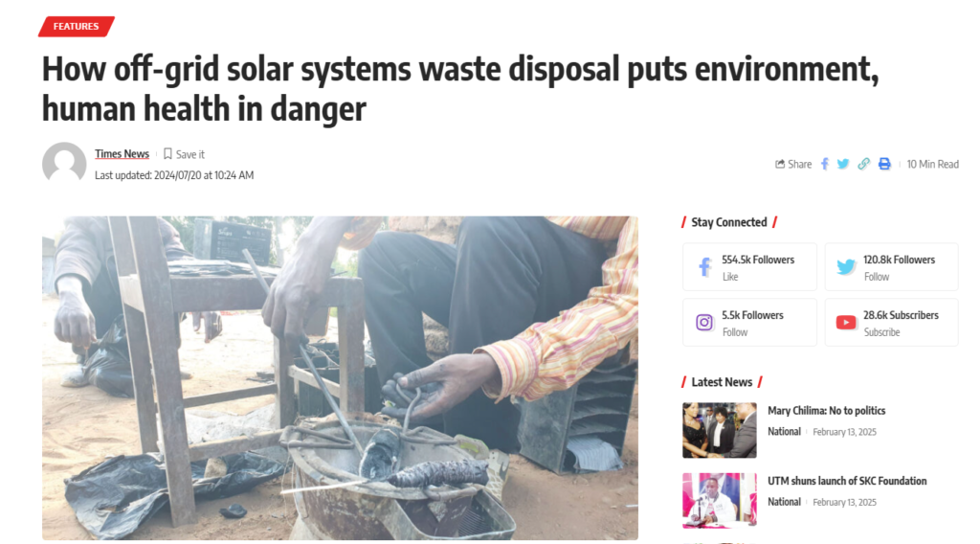Open Mary Chilima news thumbnail

720,430
